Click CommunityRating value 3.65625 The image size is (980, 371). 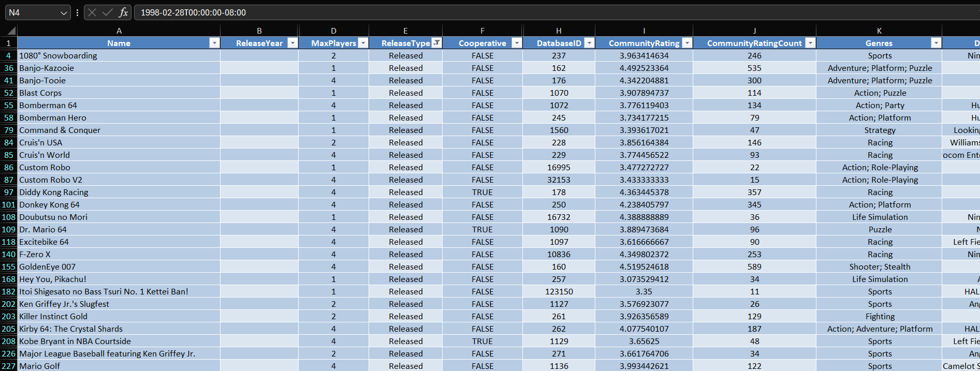pos(644,341)
